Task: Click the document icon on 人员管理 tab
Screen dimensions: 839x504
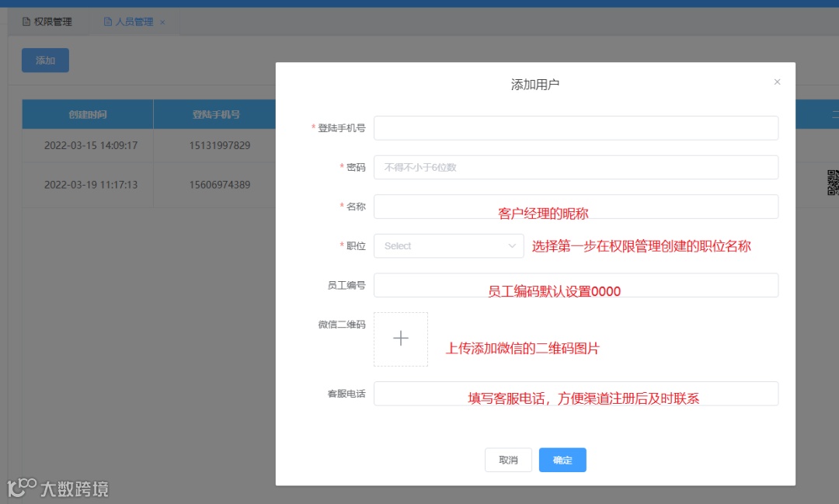Action: [107, 22]
